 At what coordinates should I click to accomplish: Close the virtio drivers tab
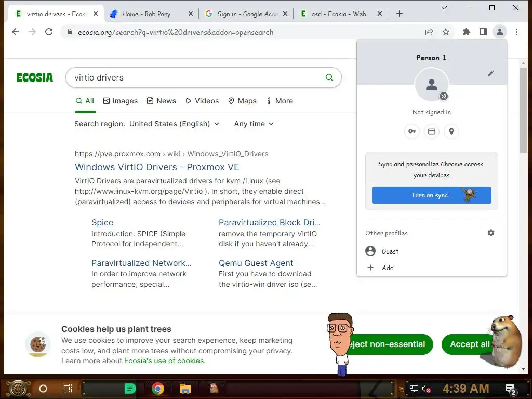click(x=96, y=14)
